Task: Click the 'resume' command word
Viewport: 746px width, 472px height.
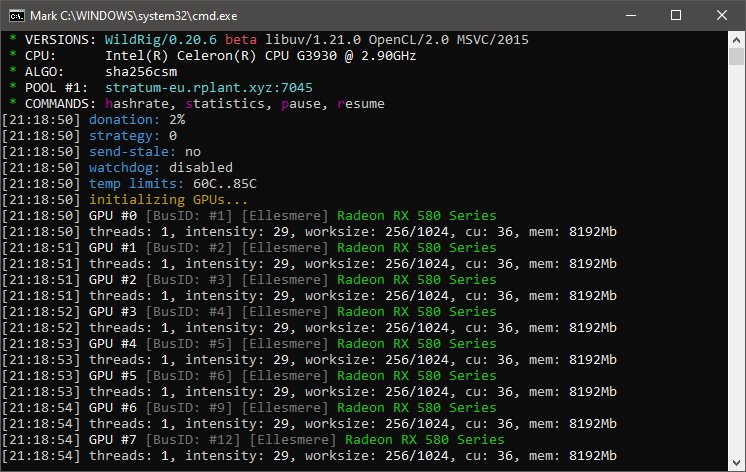Action: click(361, 104)
